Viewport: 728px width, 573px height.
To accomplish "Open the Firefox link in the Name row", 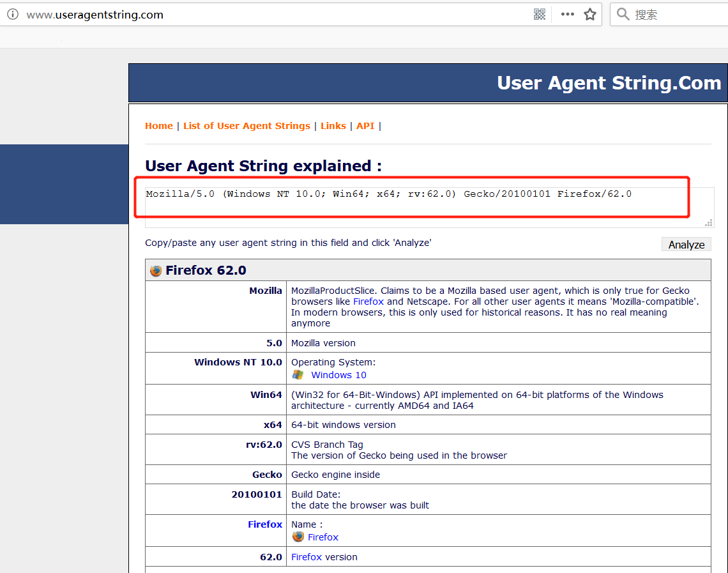I will coord(323,537).
